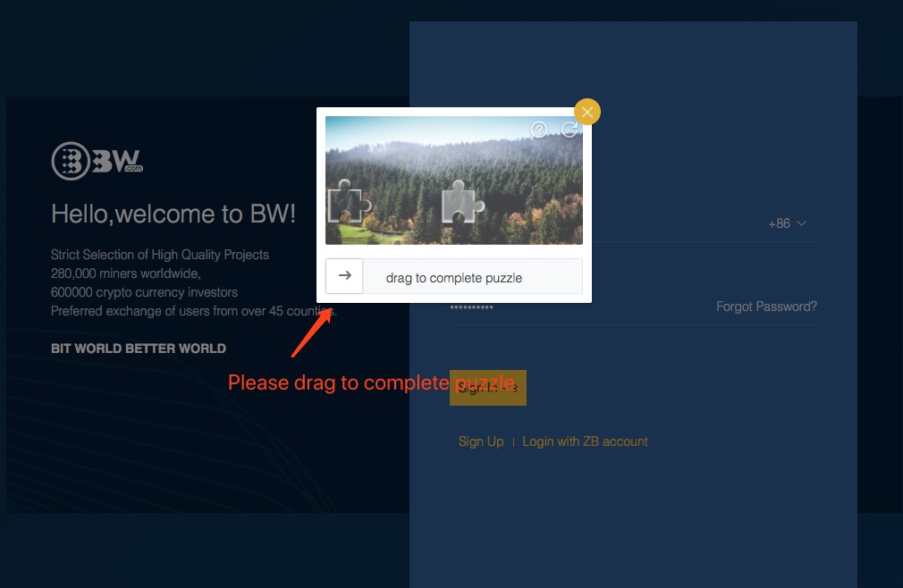
Task: Click the left puzzle piece in image
Action: pos(347,202)
